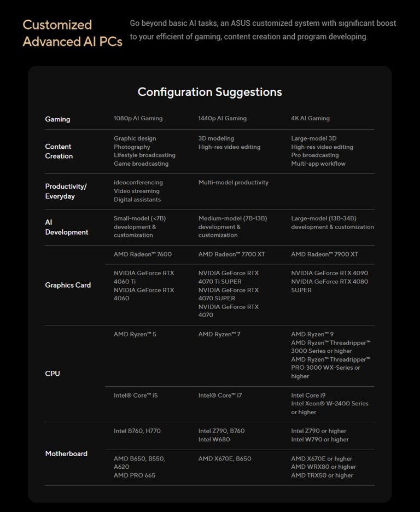Click the 1440p AI Gaming cell
This screenshot has height=512, width=420.
(x=222, y=118)
